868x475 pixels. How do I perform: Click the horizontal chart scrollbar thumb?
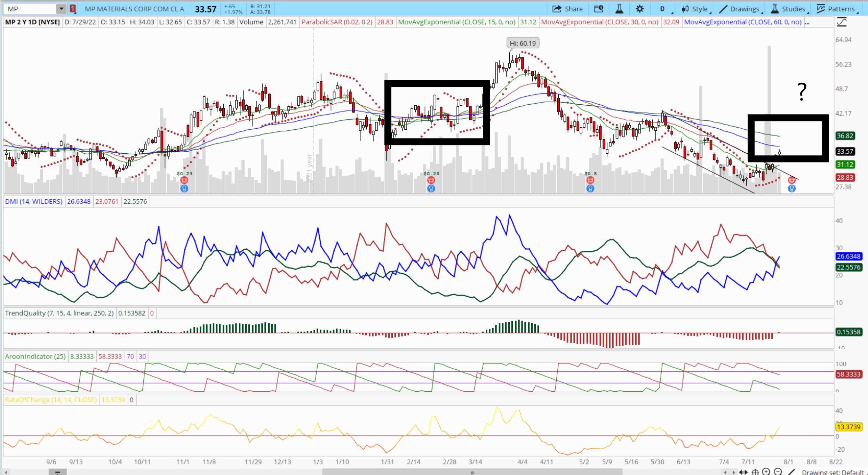click(x=472, y=472)
